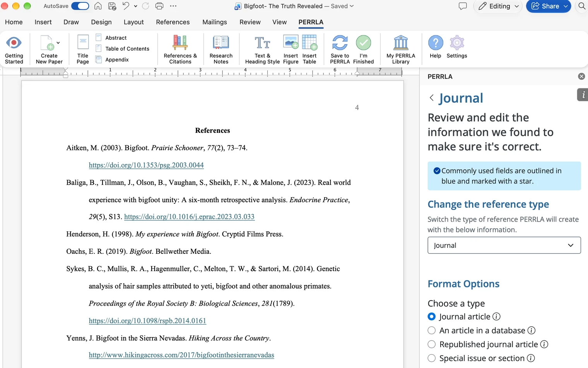
Task: Save the paper to PERRLA
Action: click(x=340, y=50)
